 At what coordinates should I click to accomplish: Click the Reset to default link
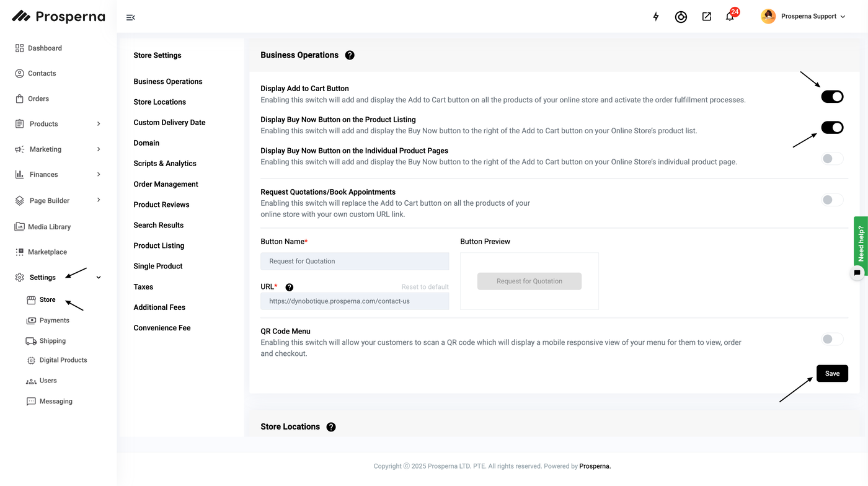coord(425,287)
